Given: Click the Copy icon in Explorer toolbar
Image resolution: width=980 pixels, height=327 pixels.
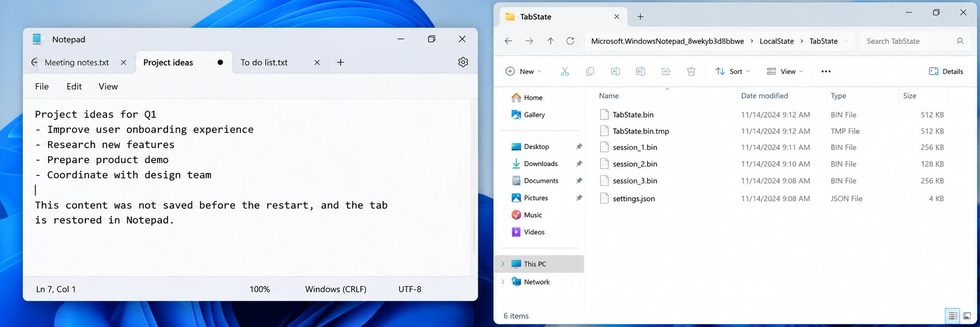Looking at the screenshot, I should [590, 71].
